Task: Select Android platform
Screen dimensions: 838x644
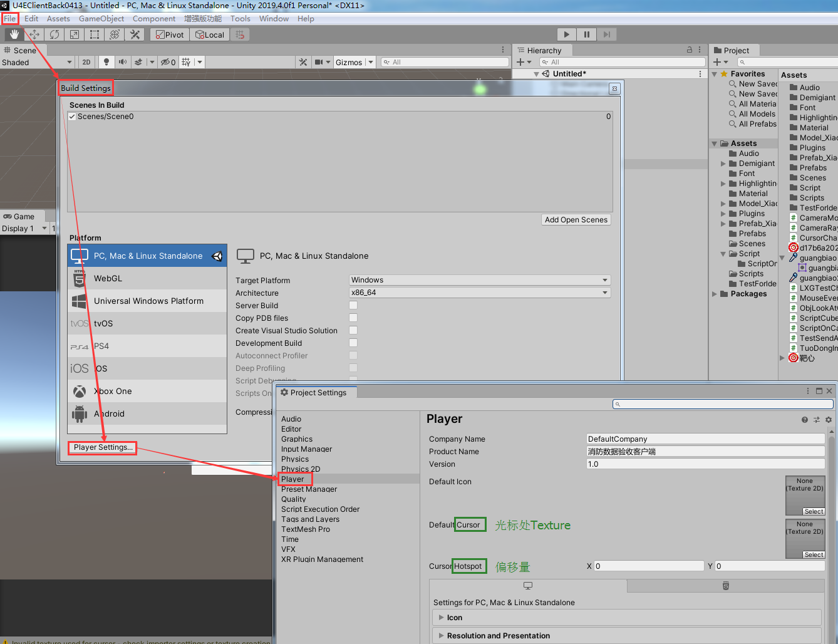Action: 147,413
